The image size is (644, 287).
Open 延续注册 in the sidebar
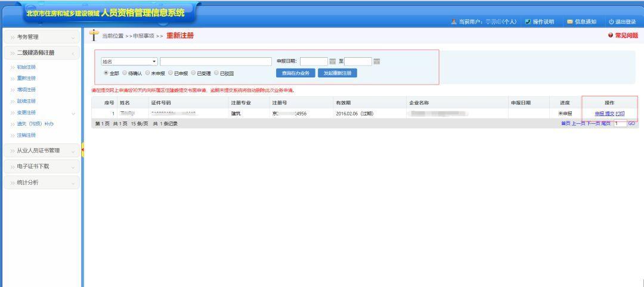coord(26,101)
